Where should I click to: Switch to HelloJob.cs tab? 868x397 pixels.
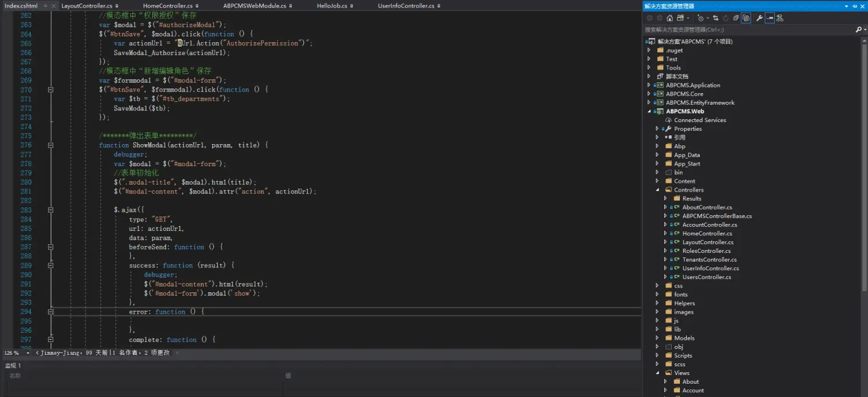(332, 6)
